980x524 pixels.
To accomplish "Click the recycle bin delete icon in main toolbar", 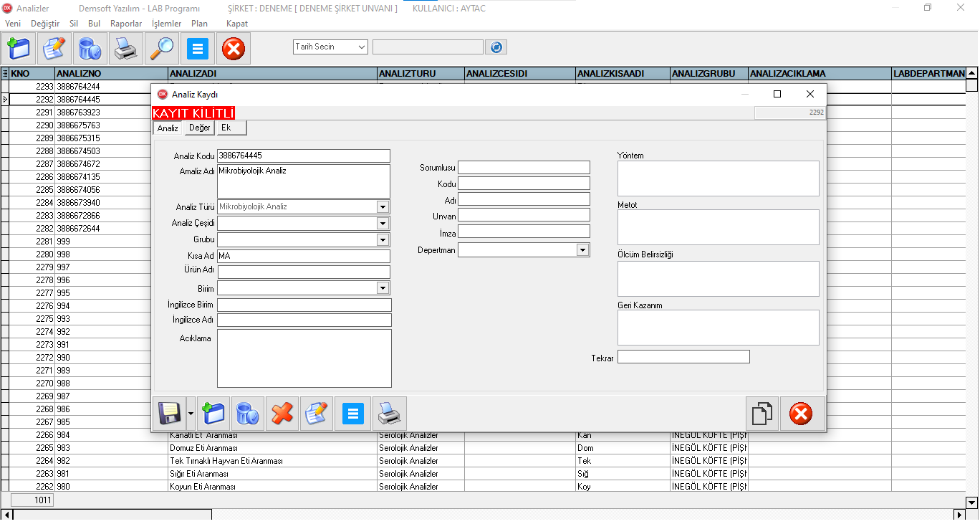I will point(90,49).
